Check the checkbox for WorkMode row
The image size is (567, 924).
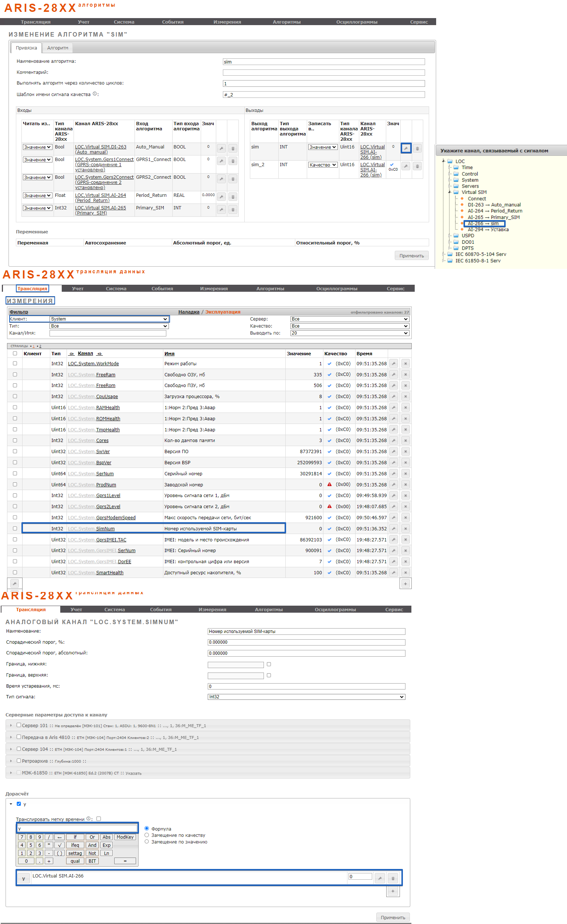coord(15,363)
